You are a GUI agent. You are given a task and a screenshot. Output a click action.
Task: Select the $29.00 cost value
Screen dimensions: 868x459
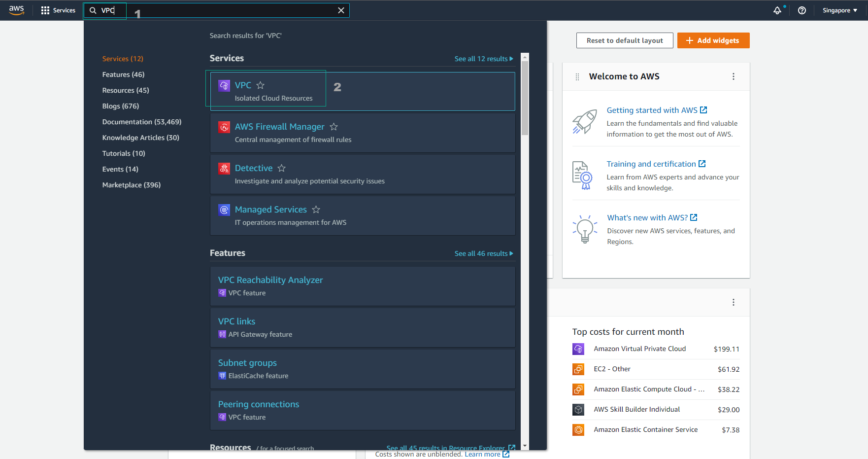pos(729,410)
